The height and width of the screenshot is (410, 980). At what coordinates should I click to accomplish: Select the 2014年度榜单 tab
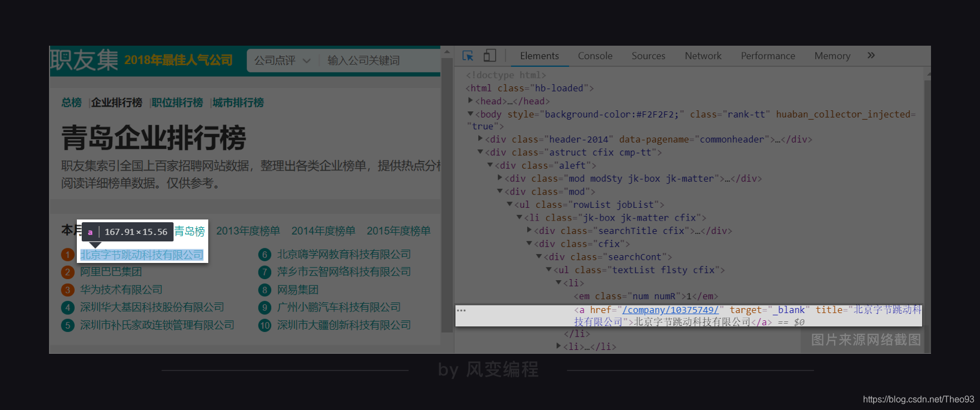point(324,231)
